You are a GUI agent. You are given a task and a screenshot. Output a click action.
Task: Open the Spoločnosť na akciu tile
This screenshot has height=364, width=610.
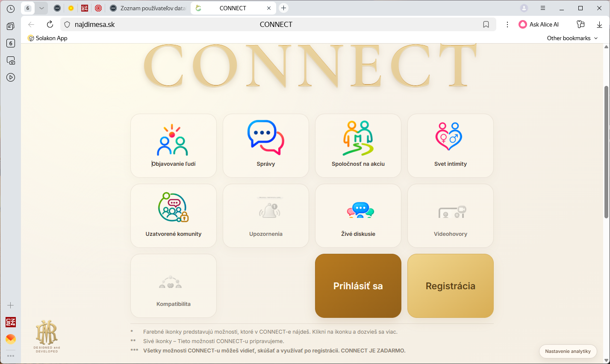(358, 146)
